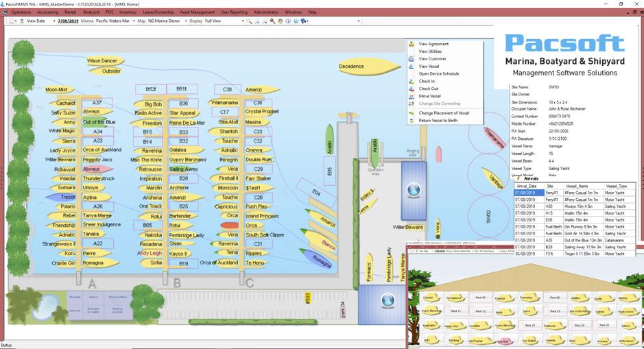Viewport: 644px width, 349px height.
Task: Select the Crystal Prophet vessel
Action: click(261, 111)
